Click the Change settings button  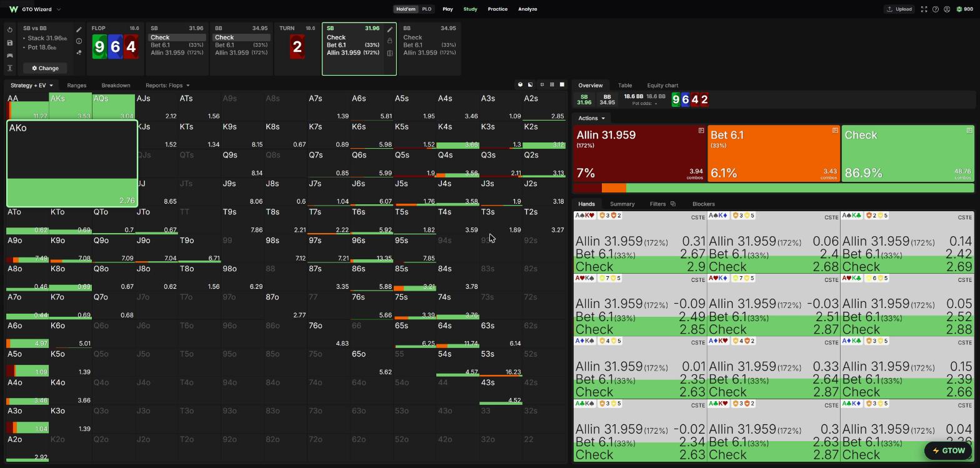[45, 68]
